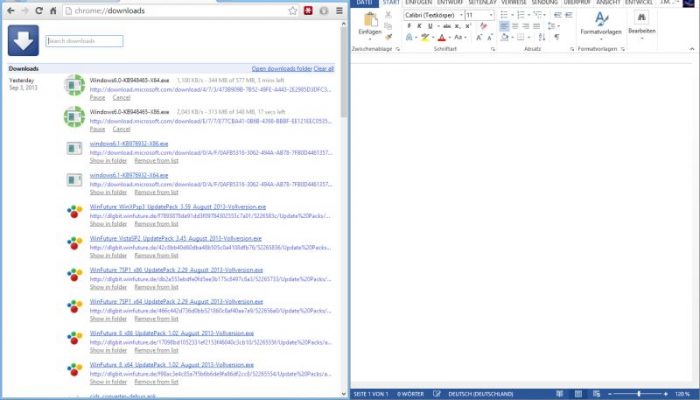Open the Chrome menu (three lines)
Viewport: 700px width, 400px height.
click(339, 10)
